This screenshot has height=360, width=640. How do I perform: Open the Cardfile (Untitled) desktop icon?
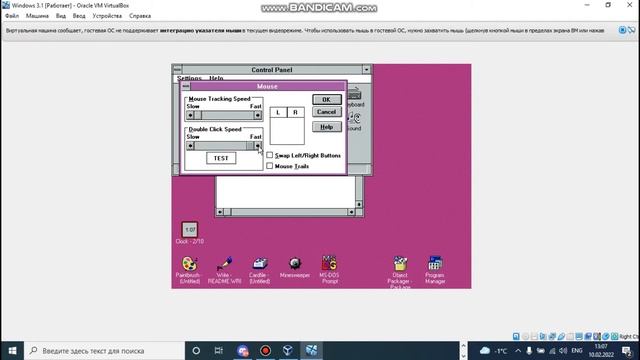pos(260,264)
